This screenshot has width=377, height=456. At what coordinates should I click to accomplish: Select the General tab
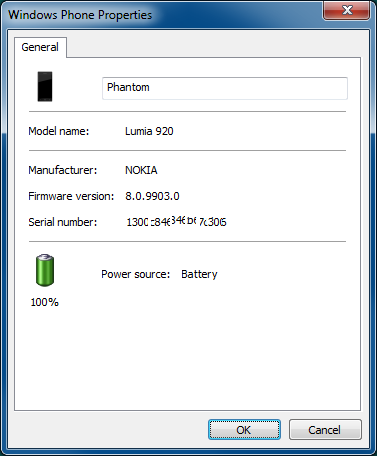[40, 47]
